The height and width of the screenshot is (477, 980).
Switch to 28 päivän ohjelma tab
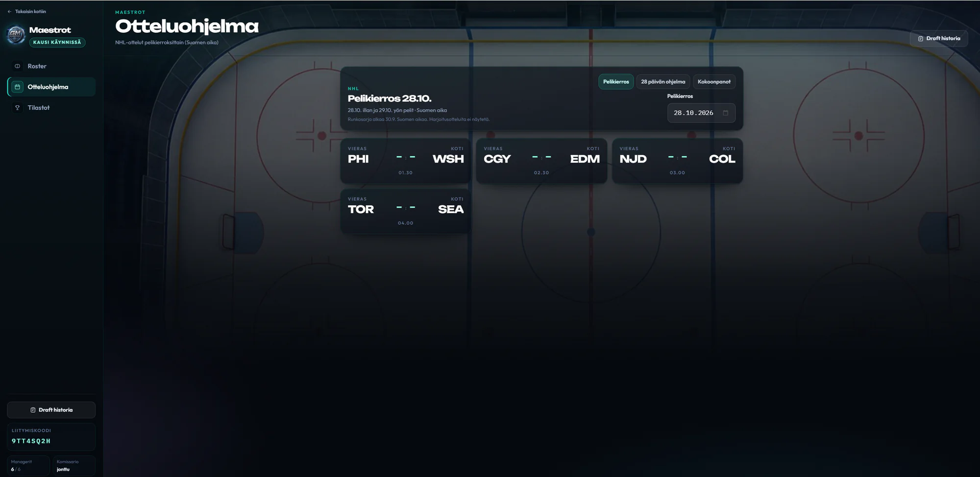pyautogui.click(x=663, y=82)
